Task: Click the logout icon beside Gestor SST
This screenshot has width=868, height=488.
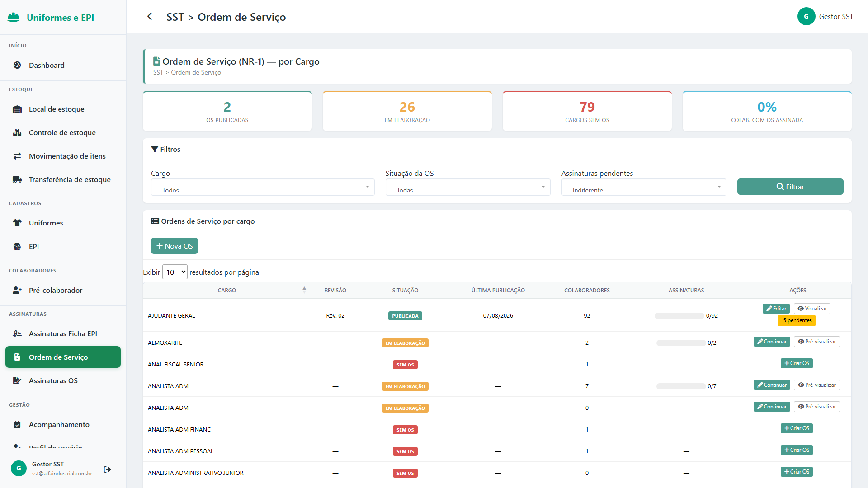Action: click(x=107, y=469)
